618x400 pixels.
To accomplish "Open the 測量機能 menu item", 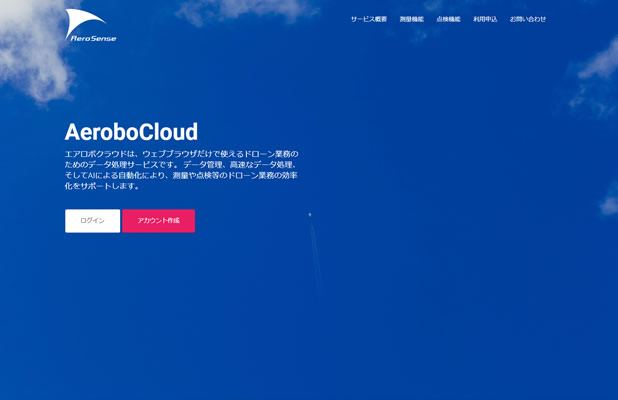I will (x=411, y=19).
